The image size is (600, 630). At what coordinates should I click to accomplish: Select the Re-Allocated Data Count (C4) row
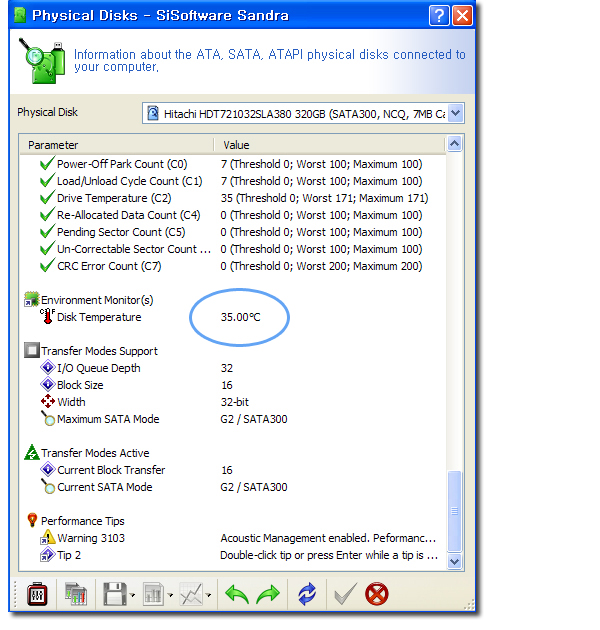point(231,215)
